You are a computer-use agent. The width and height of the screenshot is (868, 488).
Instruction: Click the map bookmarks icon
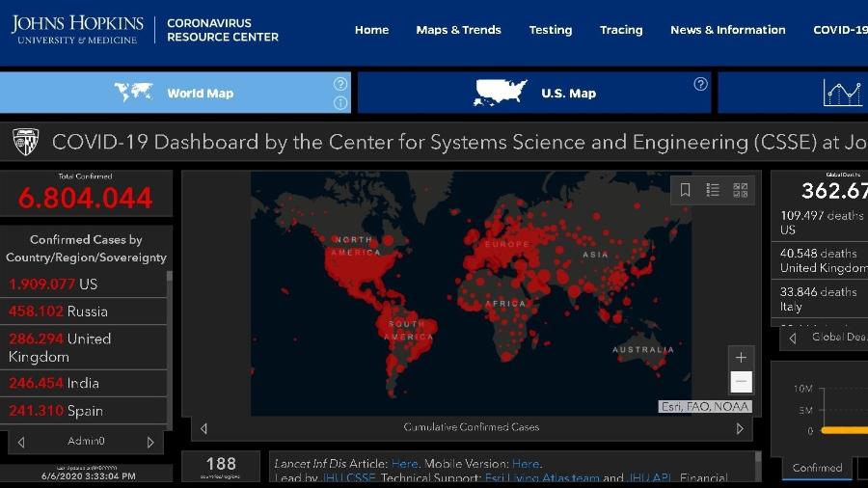tap(685, 190)
